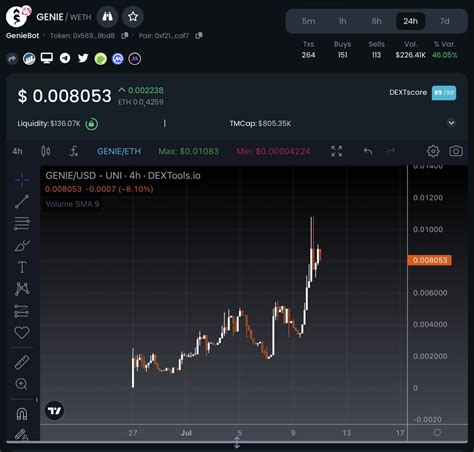Select the trend line drawing tool
This screenshot has height=452, width=474.
click(22, 201)
